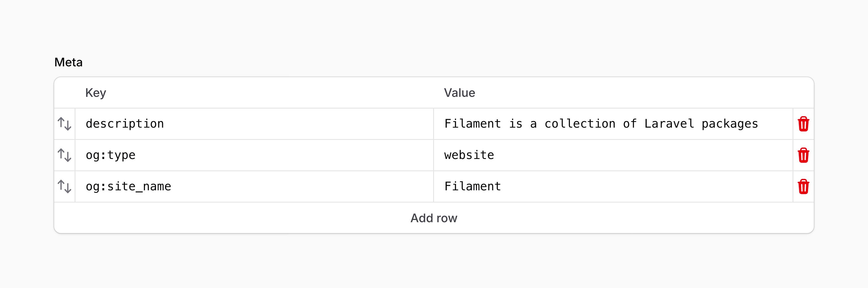Click the Meta section label

tap(68, 62)
